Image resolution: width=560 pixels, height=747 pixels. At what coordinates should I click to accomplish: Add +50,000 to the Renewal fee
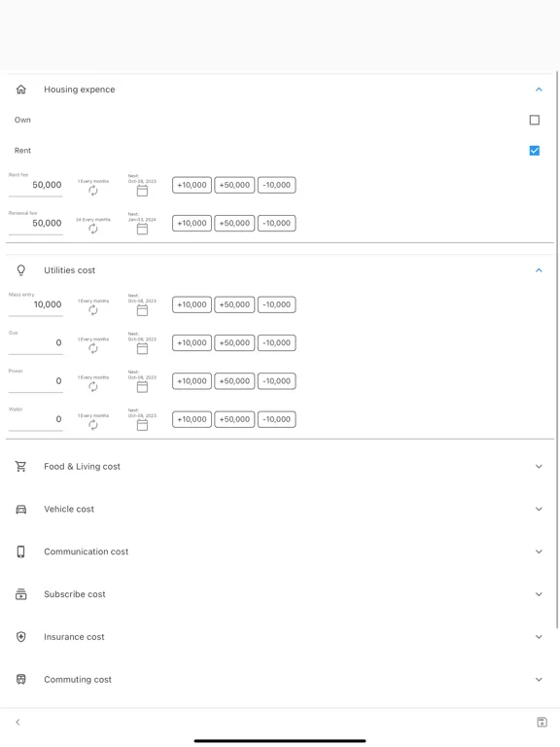[x=234, y=223]
